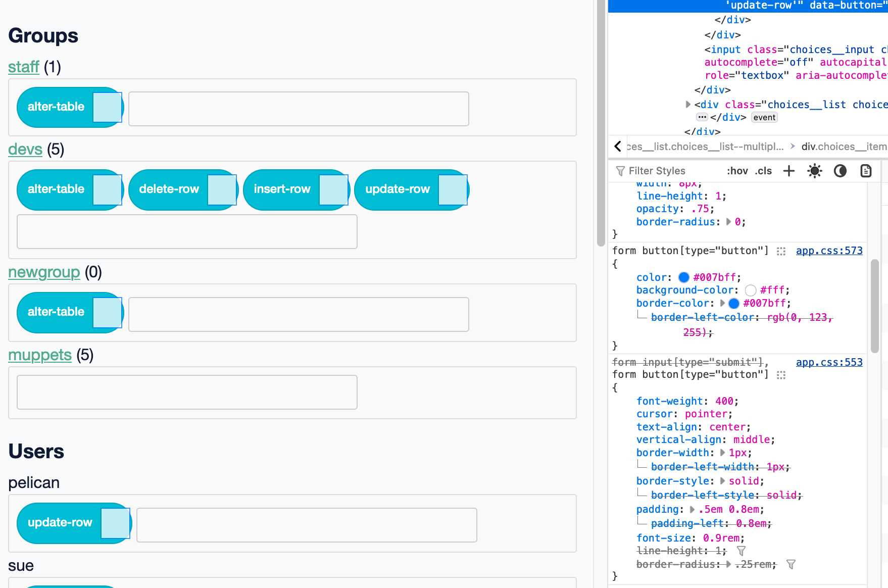Focus the muppets permissions input field
The image size is (888, 588).
pos(187,392)
